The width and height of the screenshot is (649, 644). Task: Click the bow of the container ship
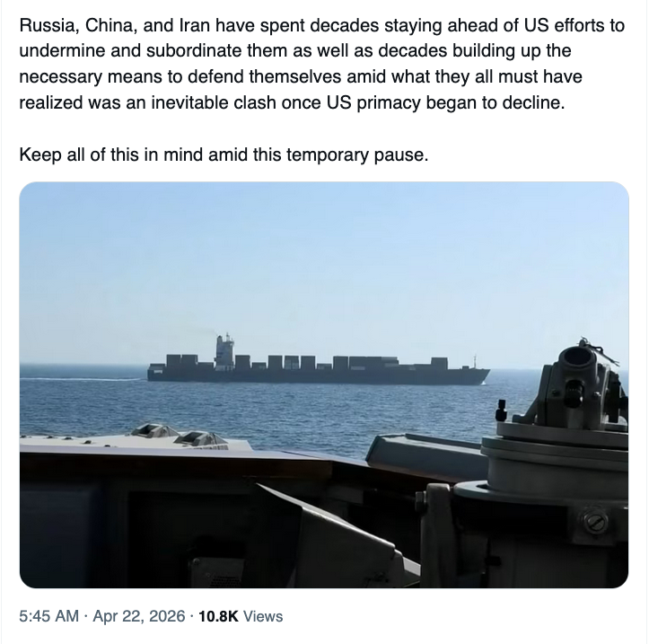point(481,374)
